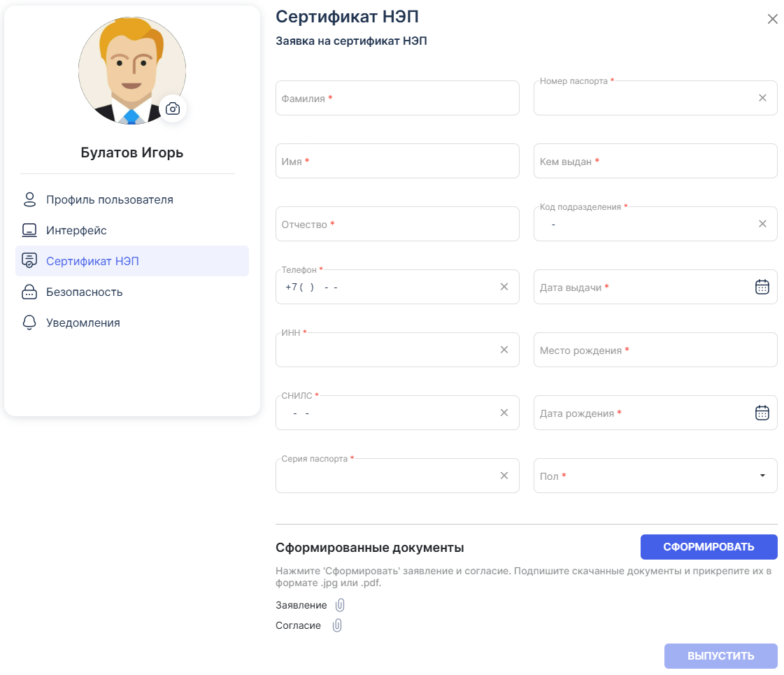Go to Интерфейс settings section
The width and height of the screenshot is (784, 675).
point(76,230)
